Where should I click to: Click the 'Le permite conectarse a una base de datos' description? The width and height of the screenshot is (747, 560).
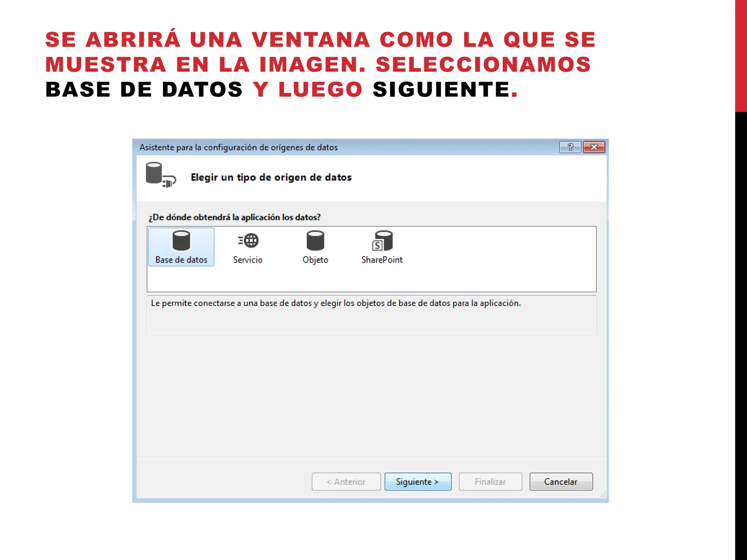336,303
